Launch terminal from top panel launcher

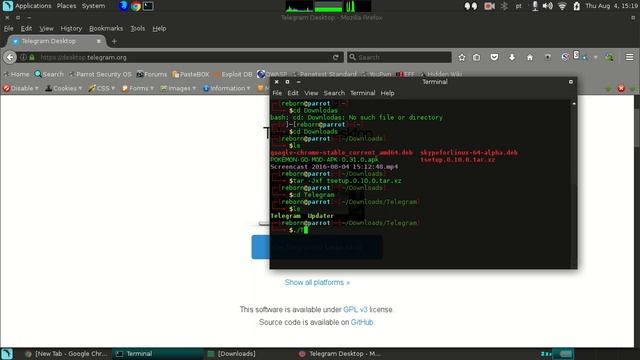tap(148, 6)
